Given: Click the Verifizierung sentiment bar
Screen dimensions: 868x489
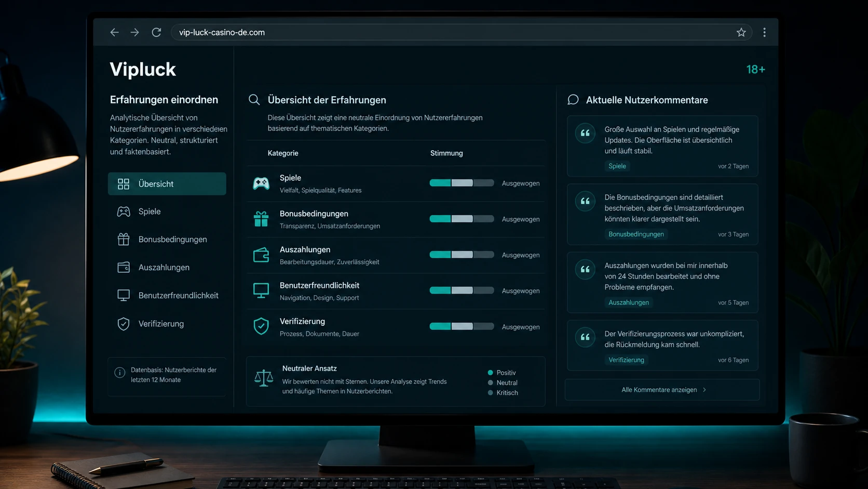Looking at the screenshot, I should click(x=462, y=326).
